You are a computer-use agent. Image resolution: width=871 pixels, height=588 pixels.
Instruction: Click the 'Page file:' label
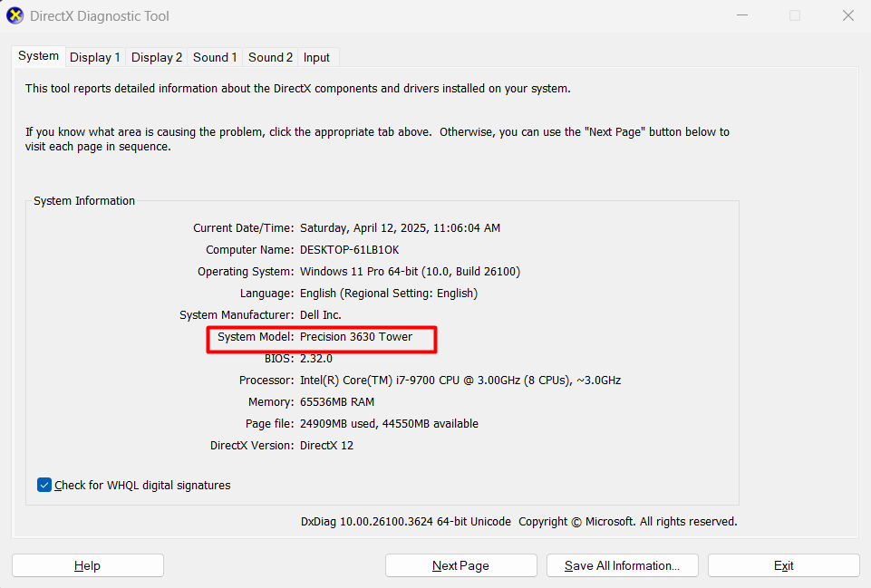click(269, 424)
